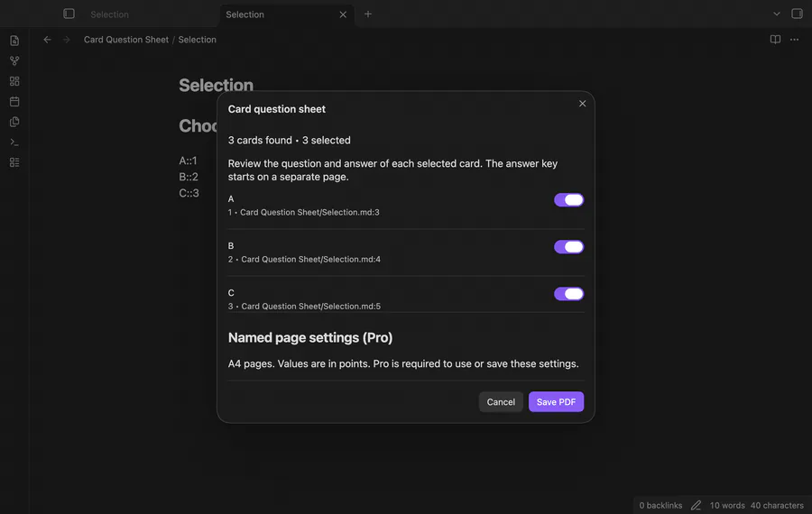Click Card Question Sheet/Selection.md:4 path text
812x514 pixels.
click(310, 260)
